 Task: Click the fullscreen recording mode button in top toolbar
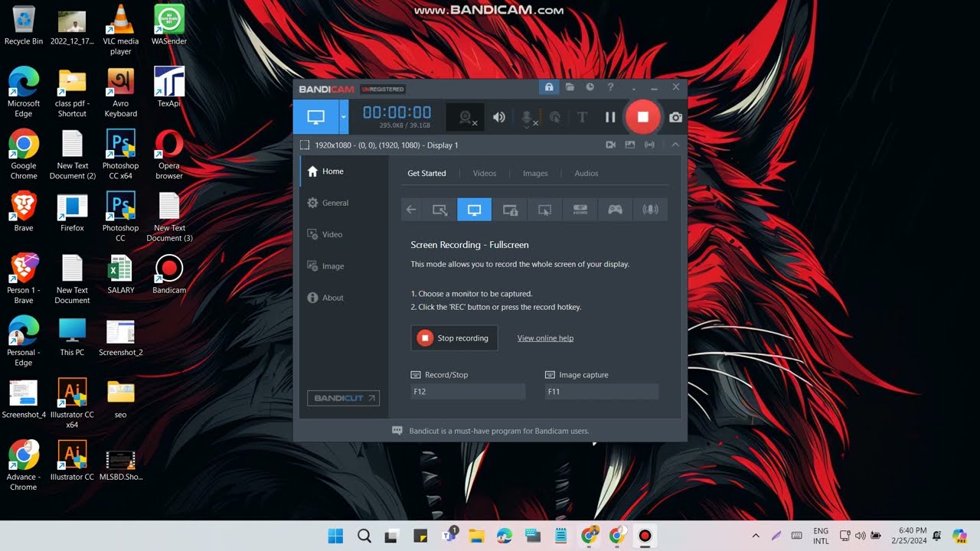point(315,117)
